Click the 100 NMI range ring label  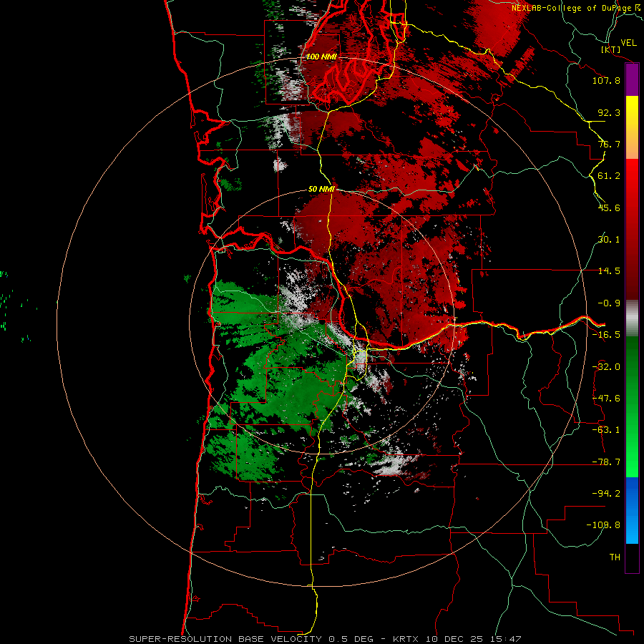click(321, 57)
